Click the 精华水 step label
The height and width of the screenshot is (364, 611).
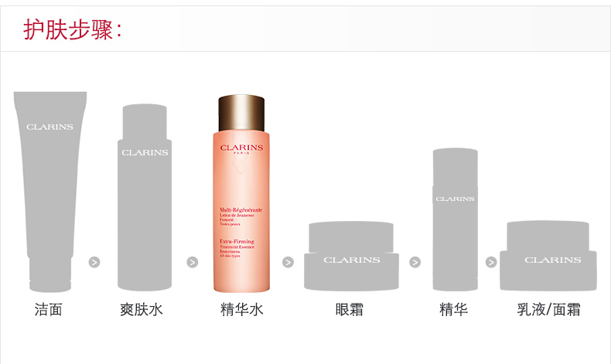tap(242, 310)
